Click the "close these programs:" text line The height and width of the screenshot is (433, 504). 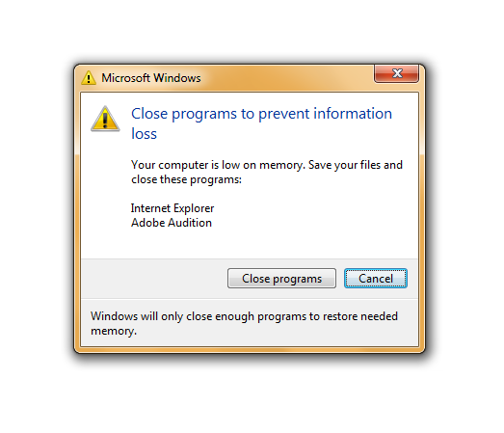pyautogui.click(x=186, y=179)
